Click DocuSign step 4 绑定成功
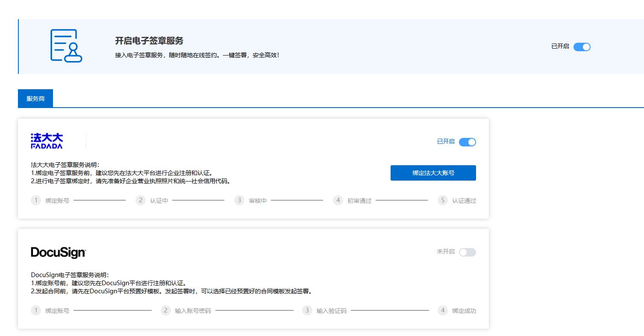This screenshot has height=336, width=644. pos(443,310)
